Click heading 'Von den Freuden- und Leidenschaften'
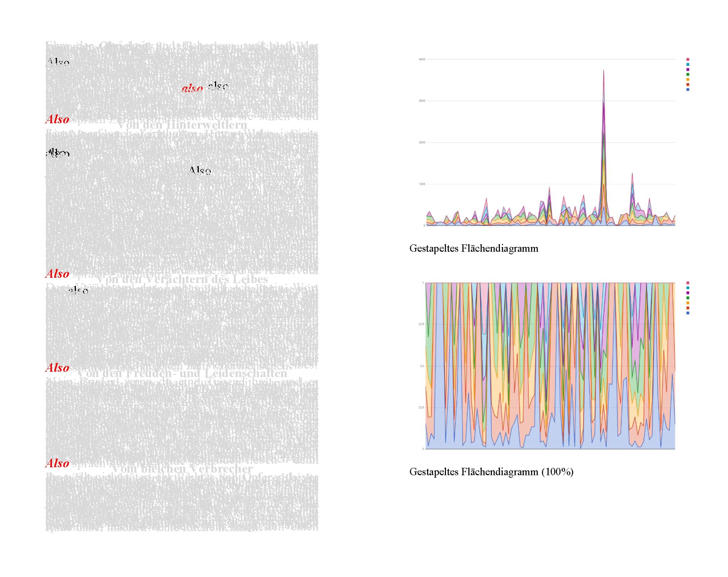 click(182, 374)
